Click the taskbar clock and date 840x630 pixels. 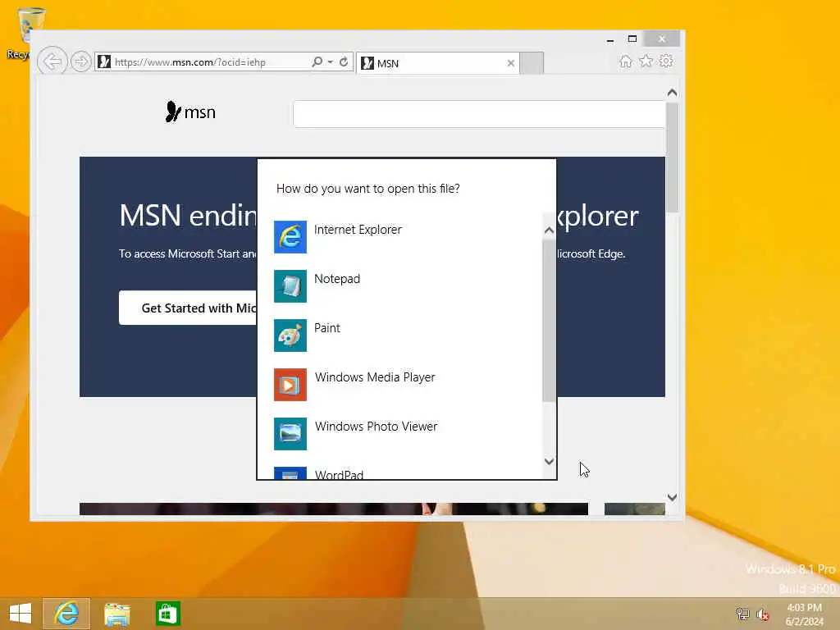[804, 614]
